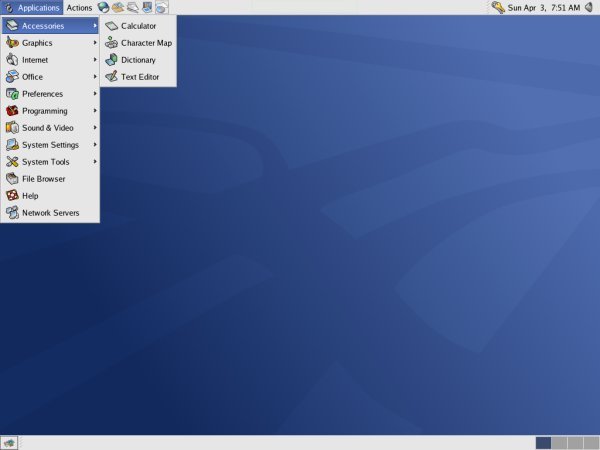Switch to the second workspace in switcher

tap(559, 442)
